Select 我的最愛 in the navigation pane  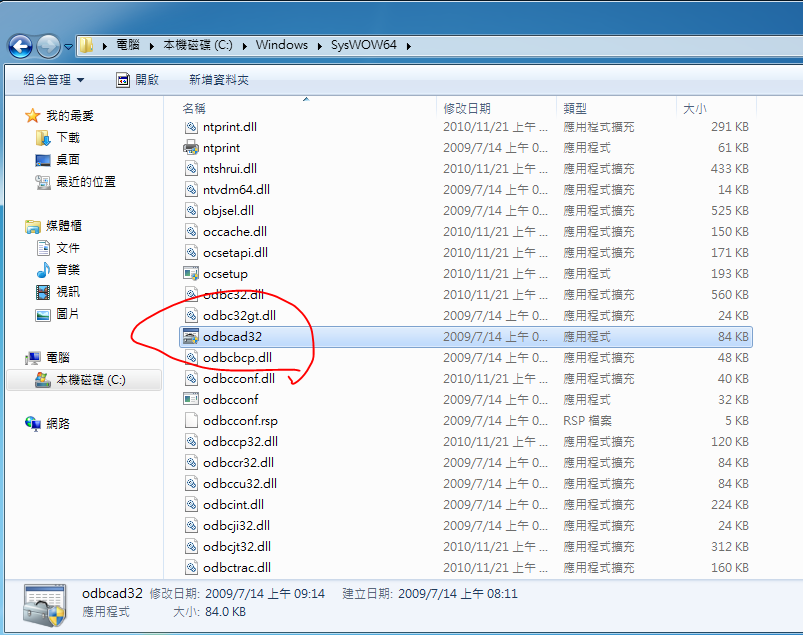pyautogui.click(x=70, y=116)
